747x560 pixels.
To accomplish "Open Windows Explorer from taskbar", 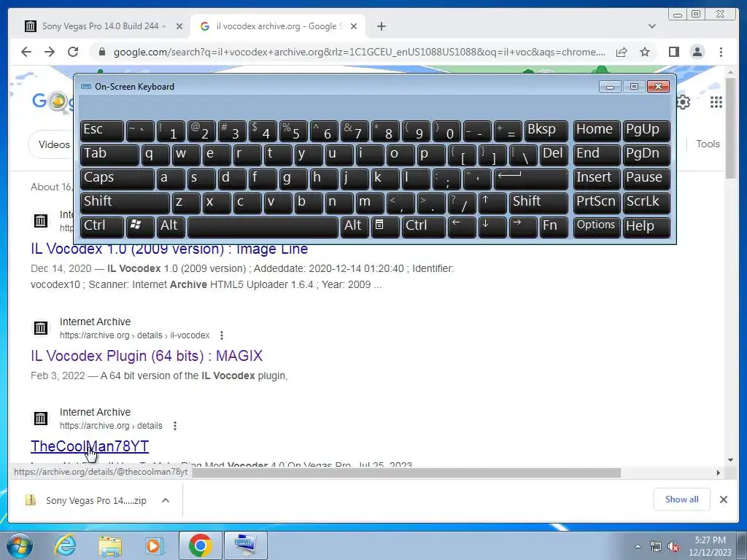I will tap(110, 545).
